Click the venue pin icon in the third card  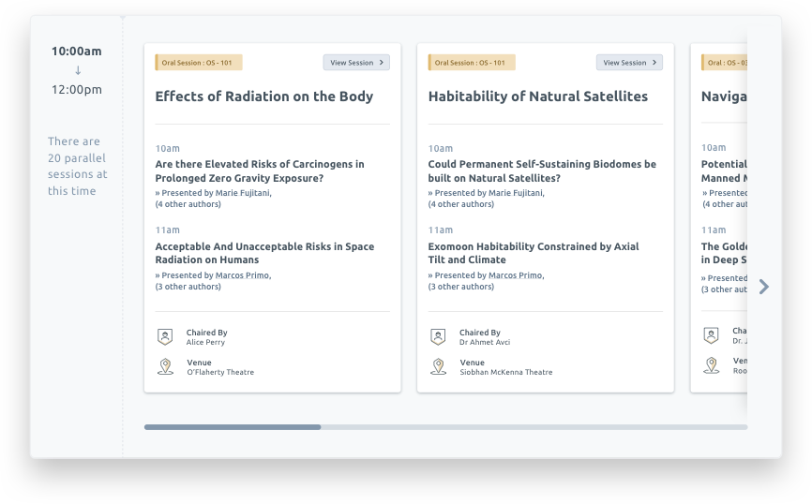pyautogui.click(x=711, y=366)
